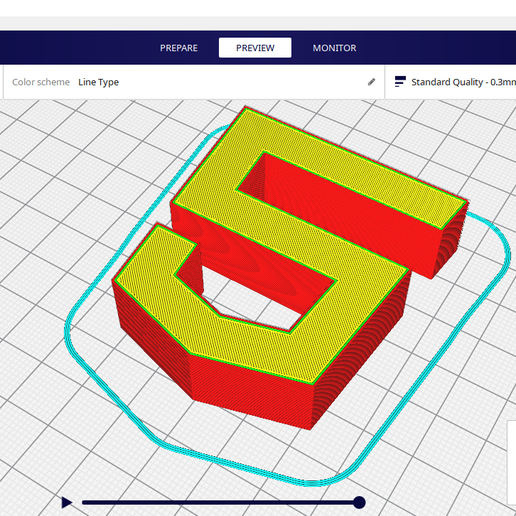This screenshot has width=516, height=516.
Task: Open the Color scheme Line Type dropdown
Action: click(193, 82)
